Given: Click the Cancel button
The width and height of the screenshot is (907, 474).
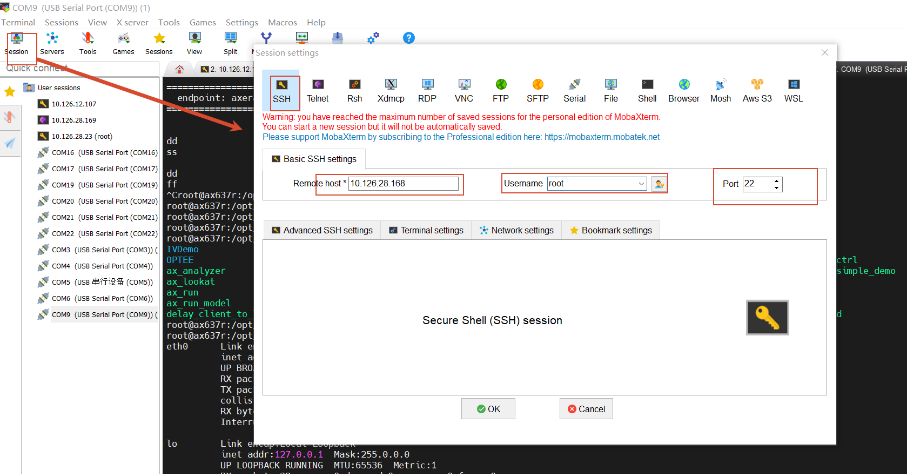Looking at the screenshot, I should click(x=586, y=409).
